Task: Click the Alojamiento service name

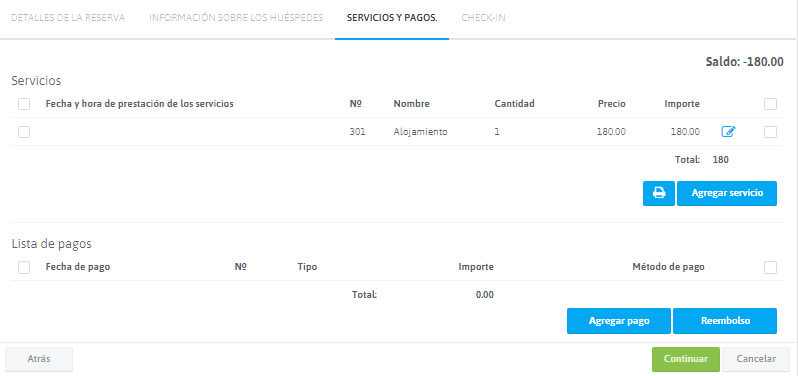Action: (420, 132)
